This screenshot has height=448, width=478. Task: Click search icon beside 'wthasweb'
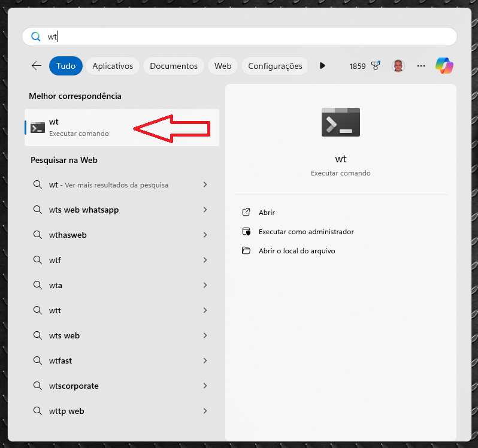coord(38,235)
